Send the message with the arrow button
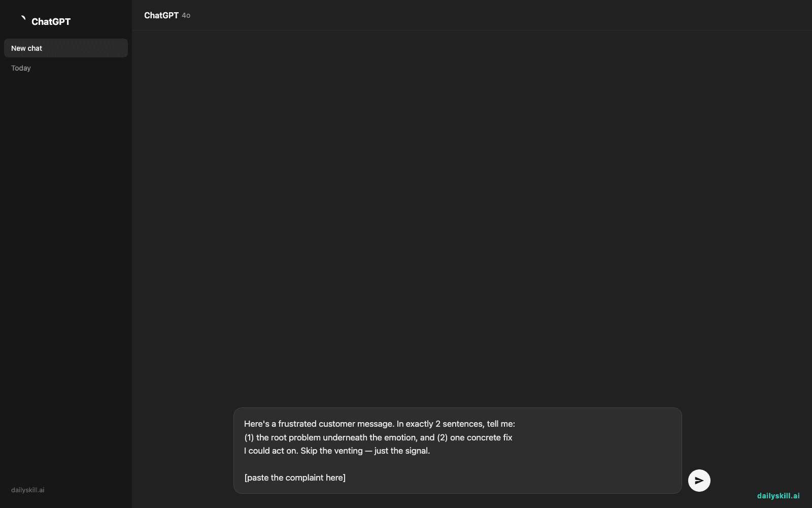 [x=699, y=481]
